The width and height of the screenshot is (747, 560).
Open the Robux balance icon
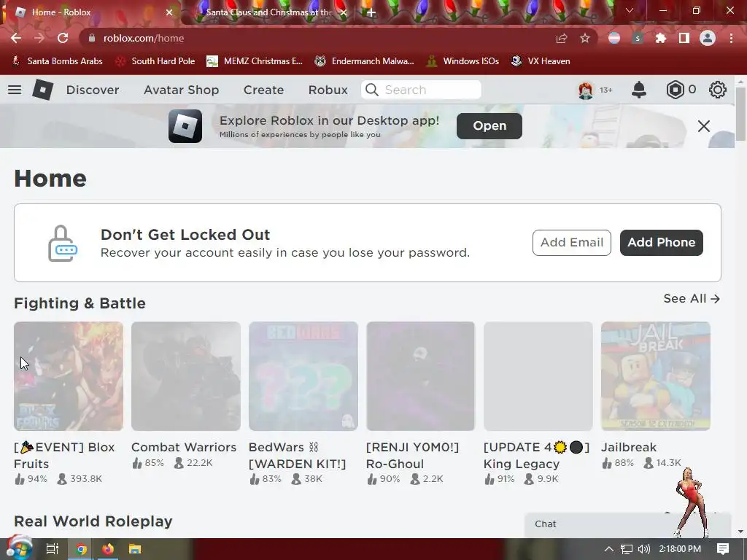pyautogui.click(x=675, y=90)
